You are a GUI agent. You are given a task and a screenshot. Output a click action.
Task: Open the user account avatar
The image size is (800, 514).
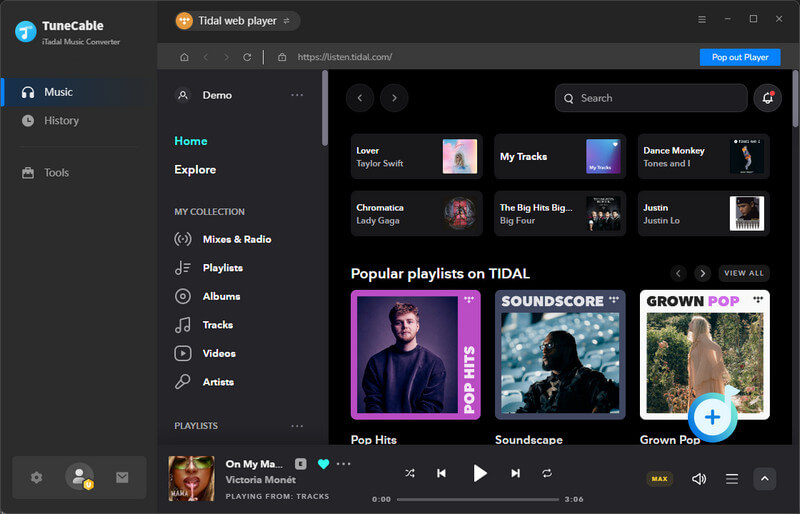click(x=79, y=477)
